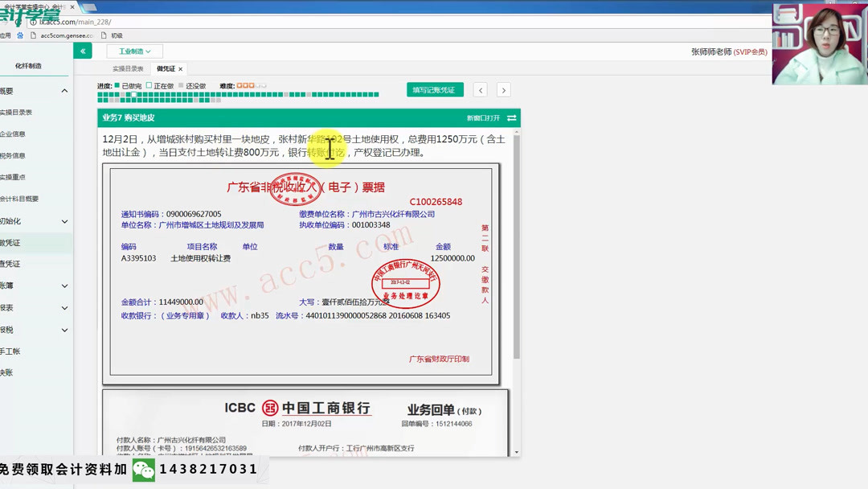
Task: Click the next-exercise arrow > icon
Action: pos(503,90)
